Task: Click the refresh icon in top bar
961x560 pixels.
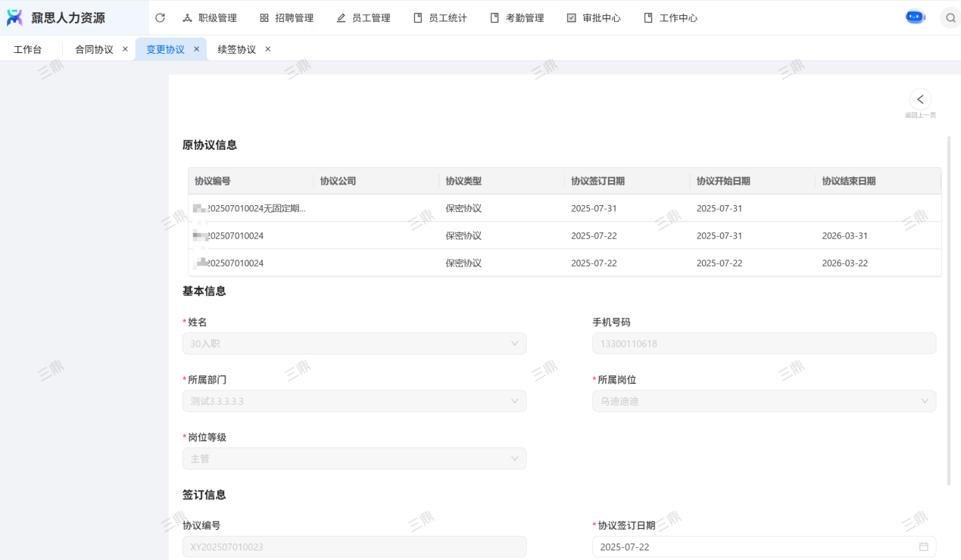Action: 160,17
